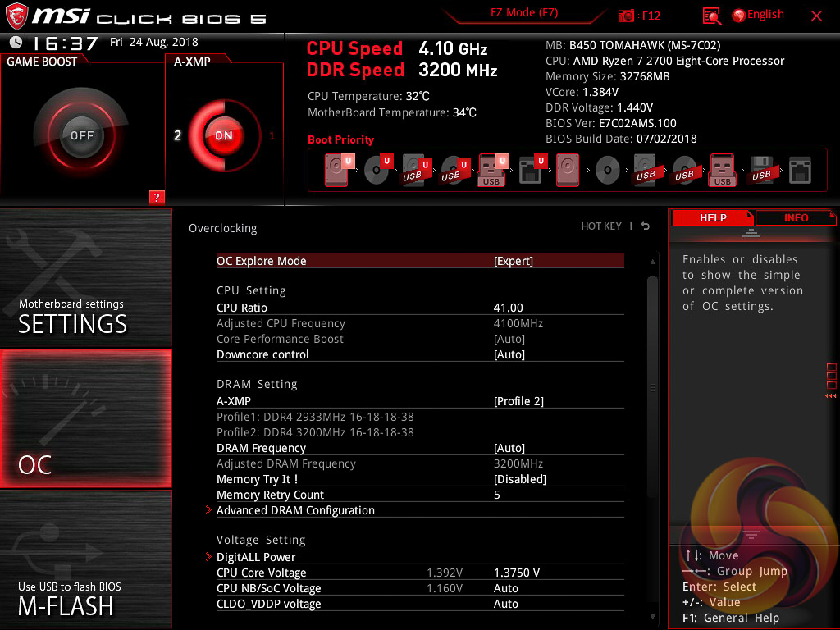Image resolution: width=840 pixels, height=630 pixels.
Task: Click the CPU Temperature: 32°C reading
Action: (368, 96)
